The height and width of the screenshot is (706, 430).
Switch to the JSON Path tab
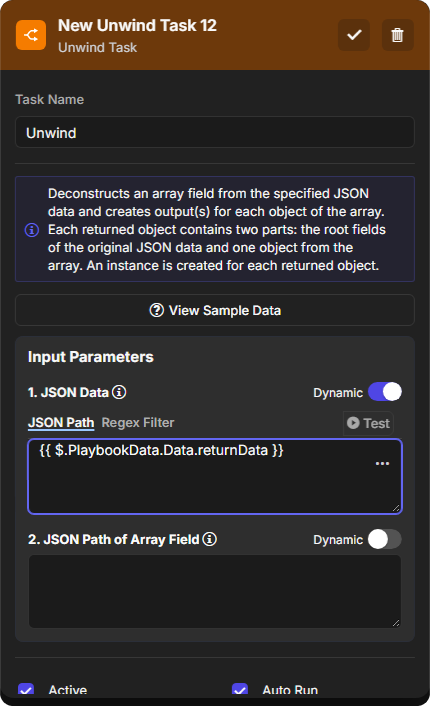pos(61,423)
